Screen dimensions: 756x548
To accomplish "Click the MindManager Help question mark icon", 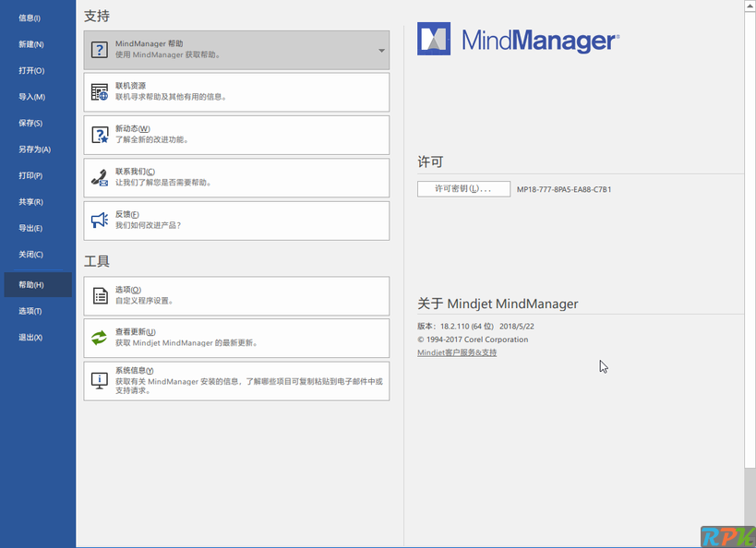I will pyautogui.click(x=100, y=50).
